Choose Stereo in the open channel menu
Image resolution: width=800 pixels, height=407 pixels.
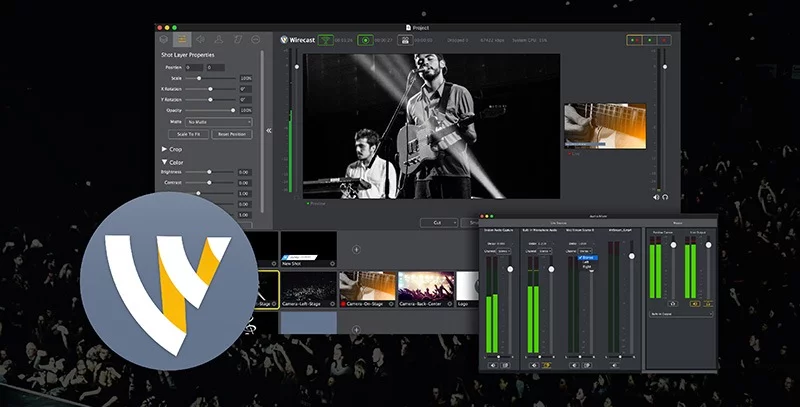coord(587,258)
